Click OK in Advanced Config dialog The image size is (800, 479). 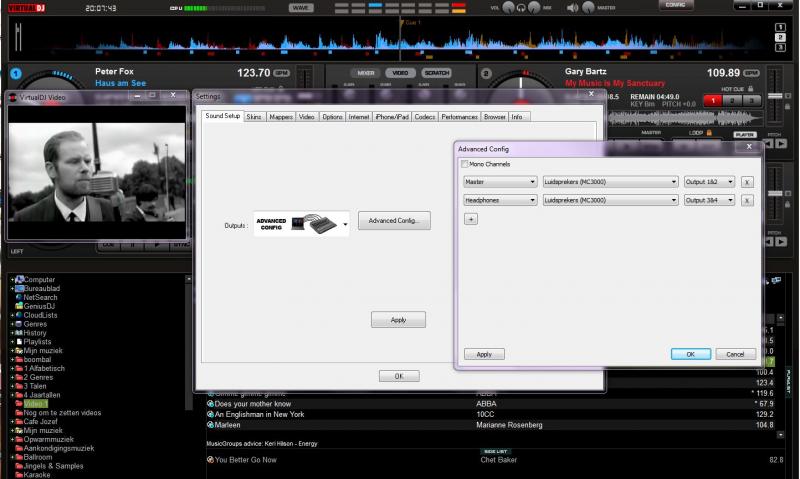[x=691, y=354]
